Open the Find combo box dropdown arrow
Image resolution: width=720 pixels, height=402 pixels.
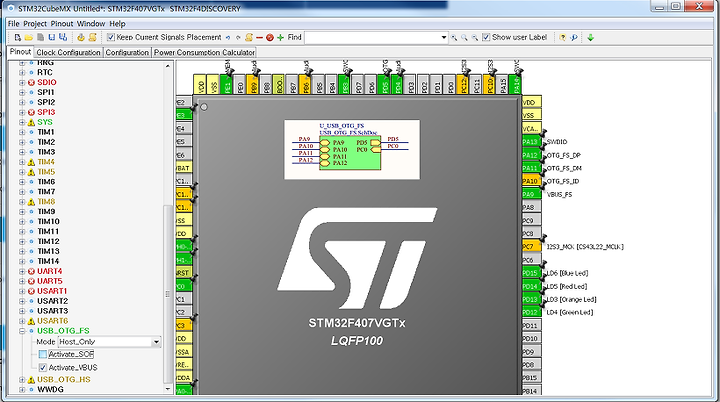tap(444, 38)
